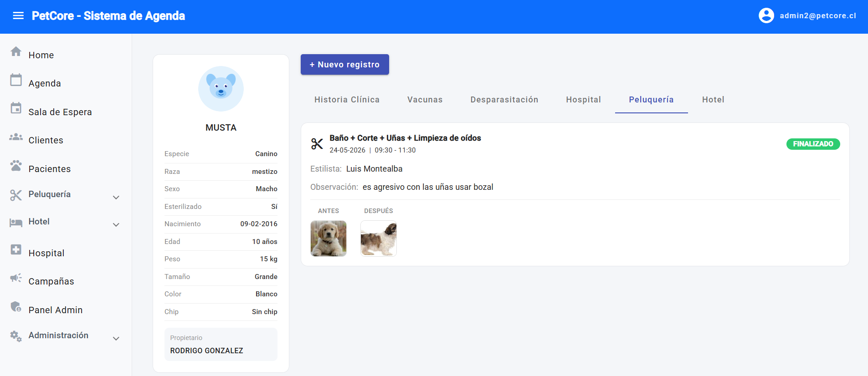This screenshot has width=868, height=376.
Task: Click the Campañas megaphone icon
Action: pos(16,278)
